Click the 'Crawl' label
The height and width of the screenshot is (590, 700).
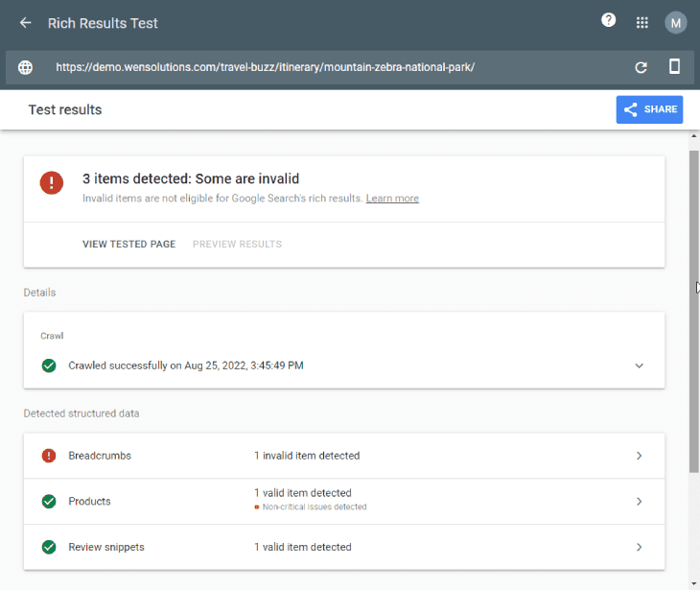click(52, 336)
